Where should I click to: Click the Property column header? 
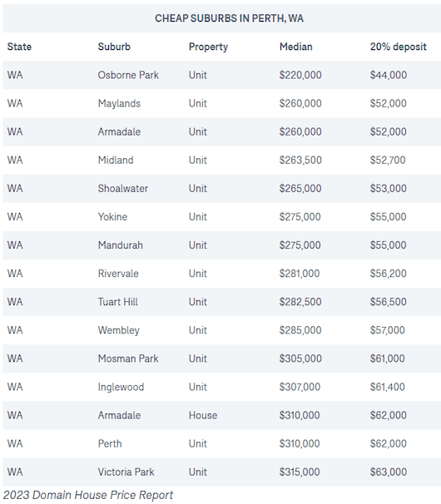(x=208, y=47)
